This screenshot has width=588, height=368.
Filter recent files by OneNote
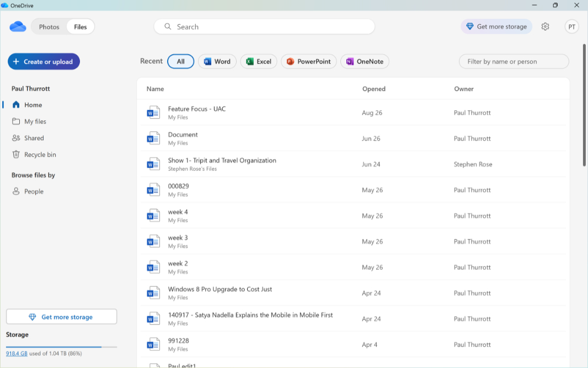coord(365,61)
